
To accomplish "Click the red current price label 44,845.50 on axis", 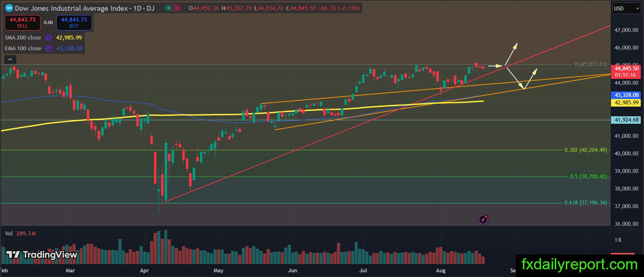I will coord(627,69).
